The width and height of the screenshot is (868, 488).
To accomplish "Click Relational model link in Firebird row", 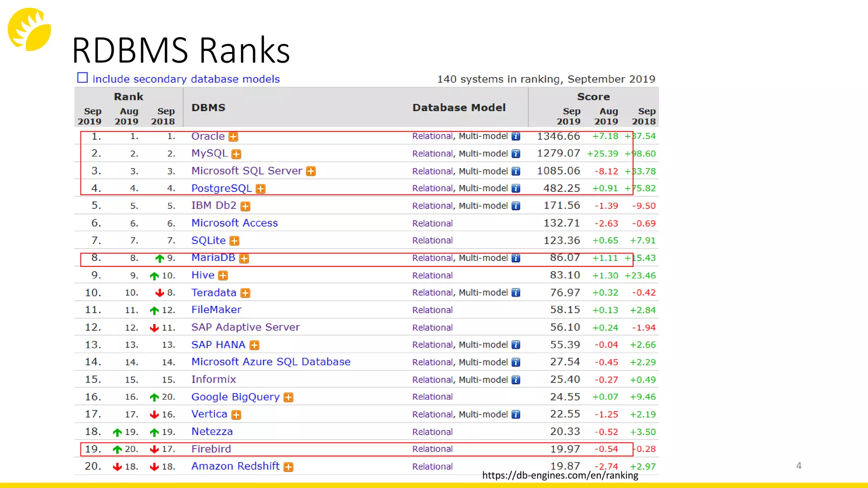I will pyautogui.click(x=432, y=449).
